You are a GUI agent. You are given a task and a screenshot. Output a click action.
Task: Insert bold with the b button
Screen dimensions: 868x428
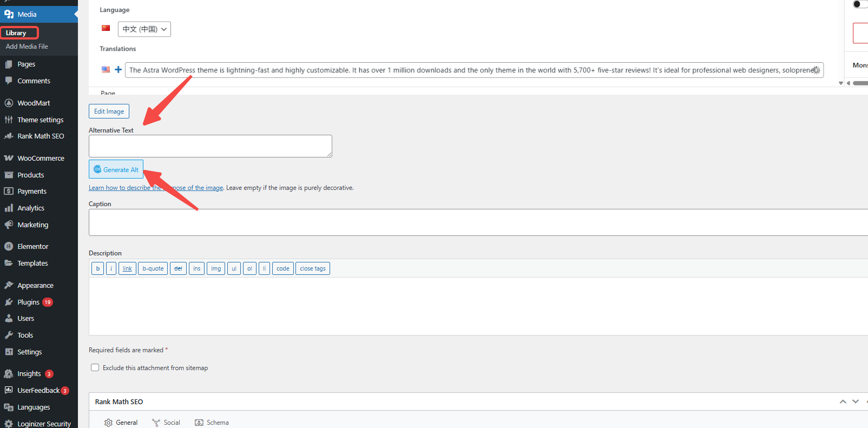(x=98, y=268)
